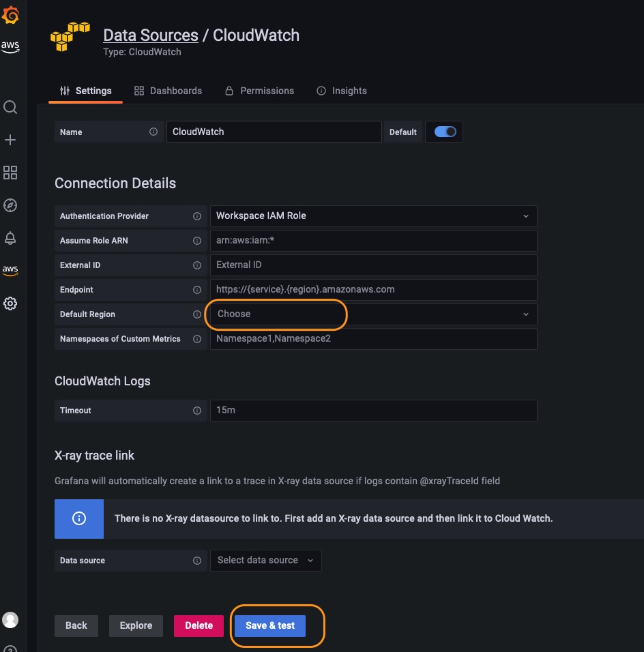This screenshot has height=652, width=644.
Task: Switch to Dashboards tab
Action: click(x=168, y=91)
